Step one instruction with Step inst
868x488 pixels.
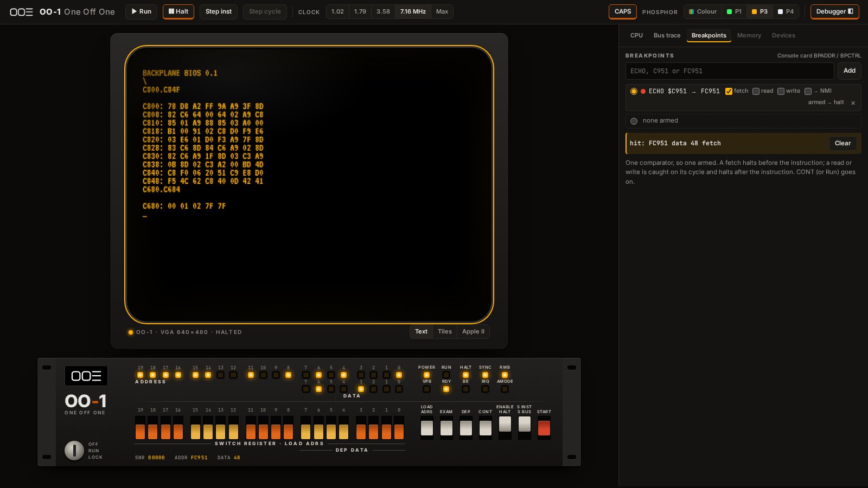(219, 11)
